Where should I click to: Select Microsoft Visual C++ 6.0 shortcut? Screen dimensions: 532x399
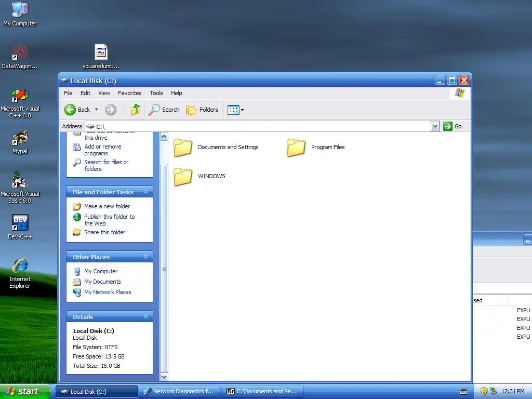(20, 103)
